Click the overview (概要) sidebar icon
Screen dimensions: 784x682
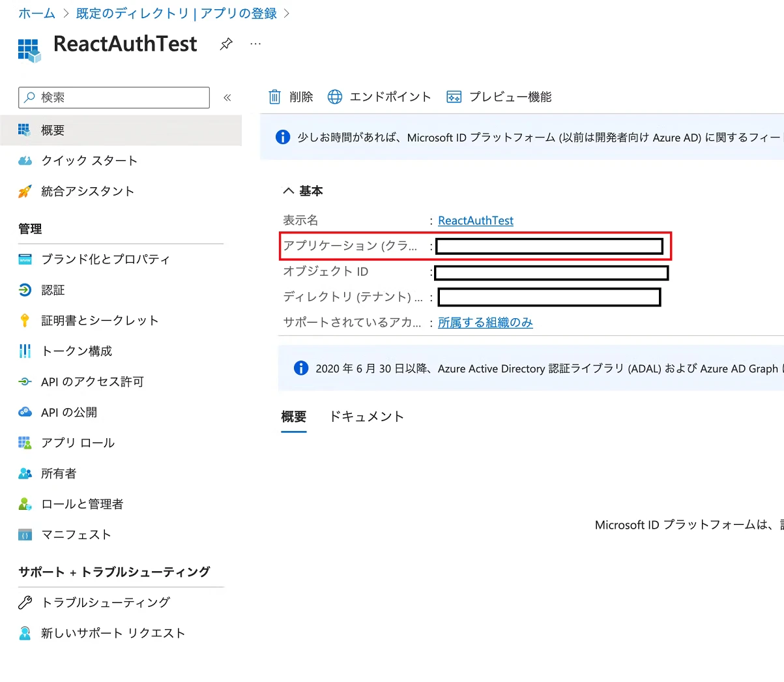coord(24,130)
